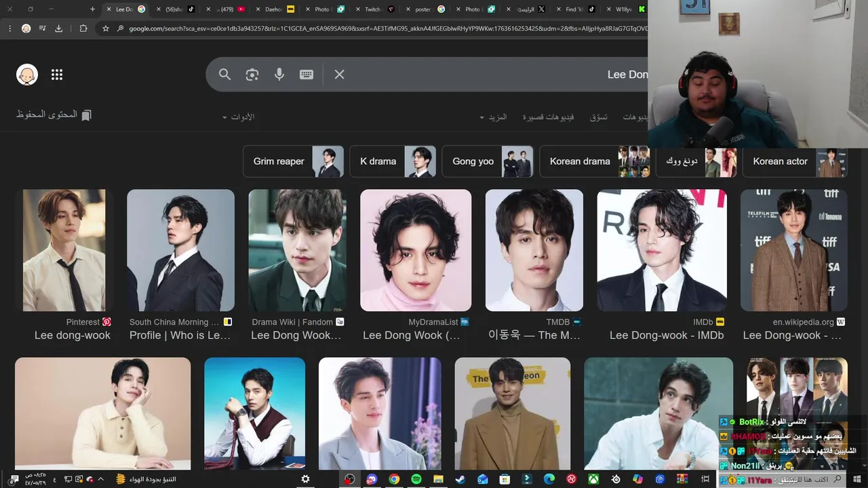Submit search with the magnifier icon
Screen dimensions: 868x488
225,75
